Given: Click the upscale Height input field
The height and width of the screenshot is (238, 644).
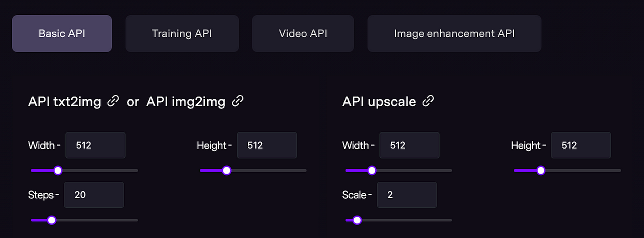Looking at the screenshot, I should (581, 145).
